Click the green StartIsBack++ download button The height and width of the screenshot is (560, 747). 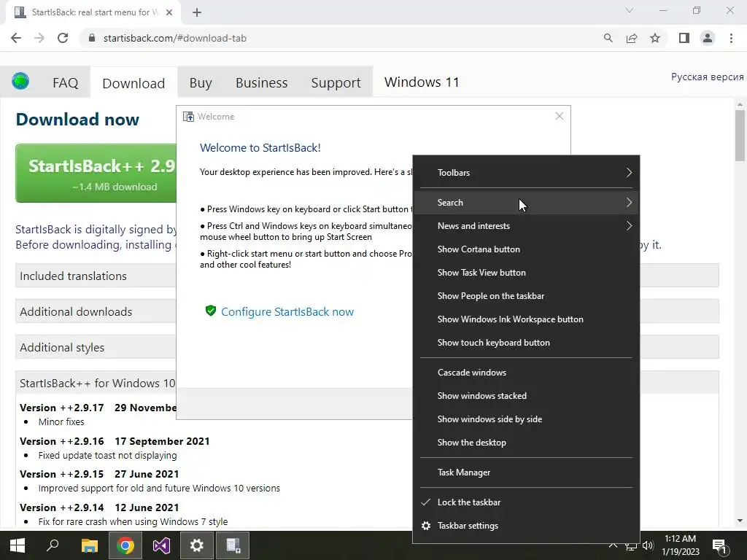point(96,174)
